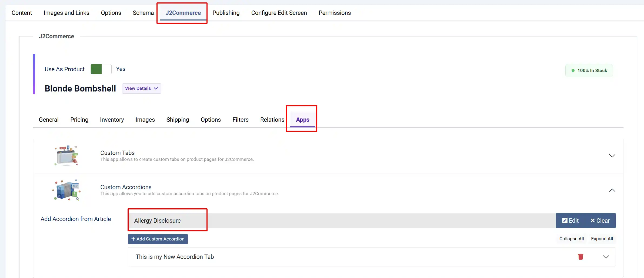644x278 pixels.
Task: Switch to the Shipping product tab
Action: [x=178, y=120]
